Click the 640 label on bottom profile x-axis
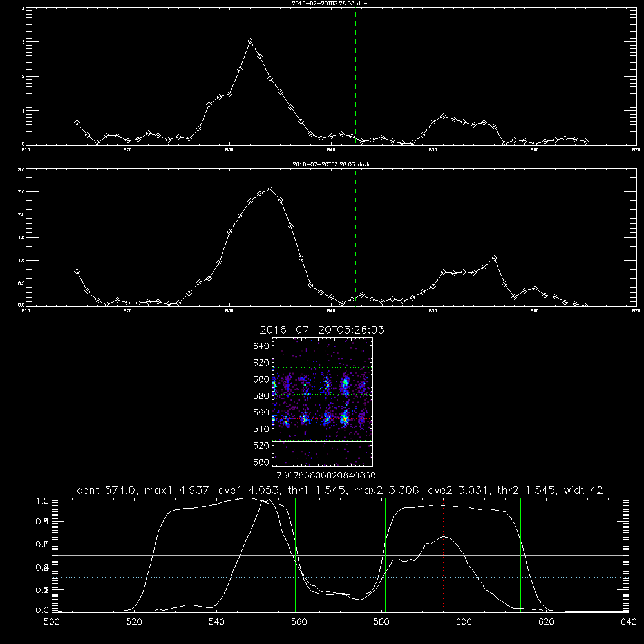The width and height of the screenshot is (644, 644). (629, 621)
